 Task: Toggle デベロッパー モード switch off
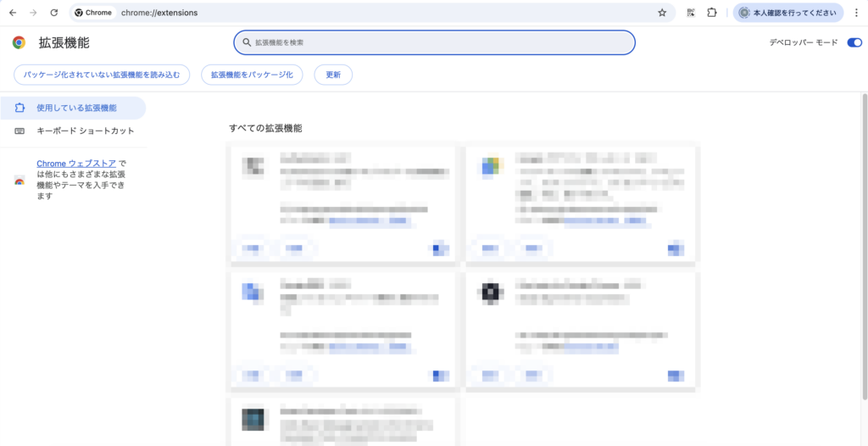(854, 42)
